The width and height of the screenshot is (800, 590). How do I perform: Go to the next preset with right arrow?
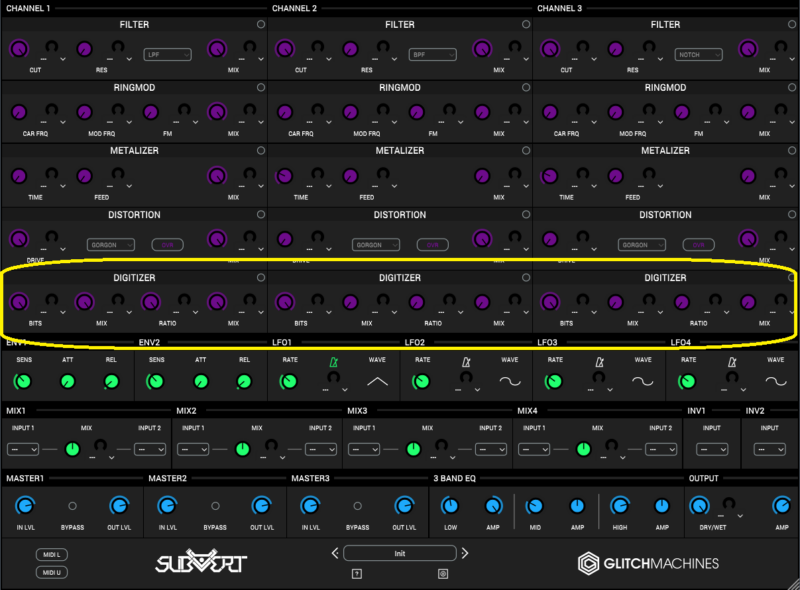click(464, 553)
